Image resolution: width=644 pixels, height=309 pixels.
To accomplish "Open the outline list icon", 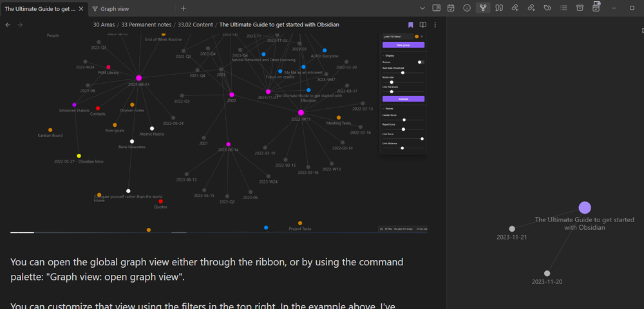I will (563, 8).
